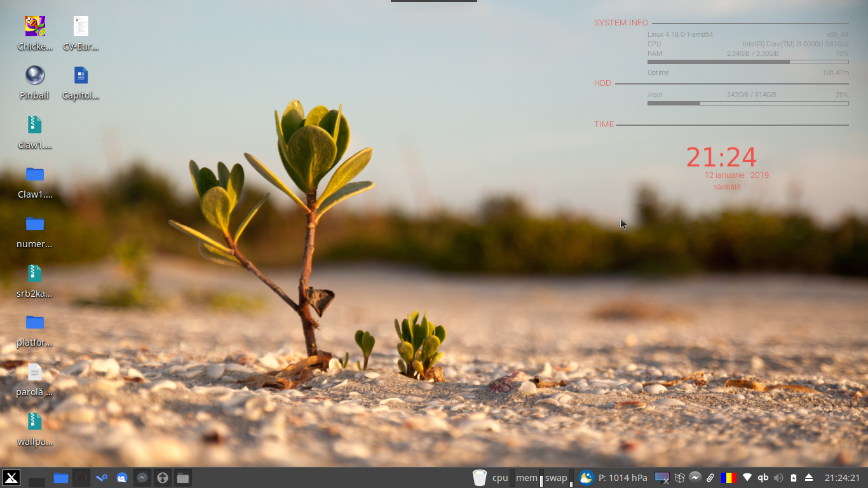Open the Wi-Fi network tray icon

coord(747,478)
